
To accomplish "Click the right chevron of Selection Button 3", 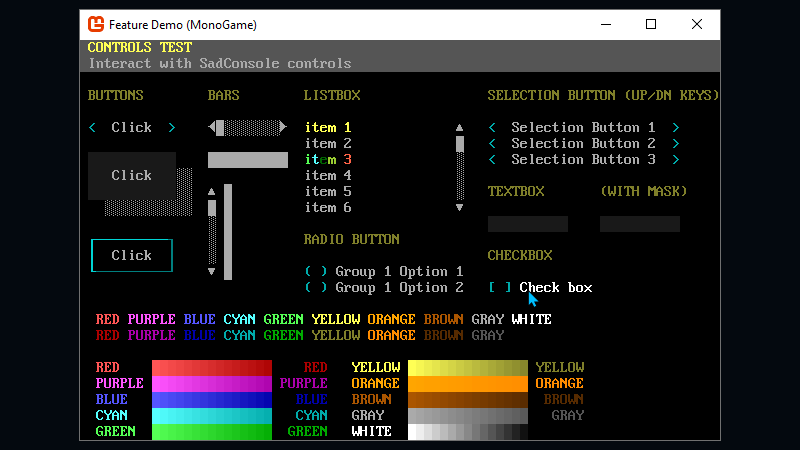I will pos(676,160).
